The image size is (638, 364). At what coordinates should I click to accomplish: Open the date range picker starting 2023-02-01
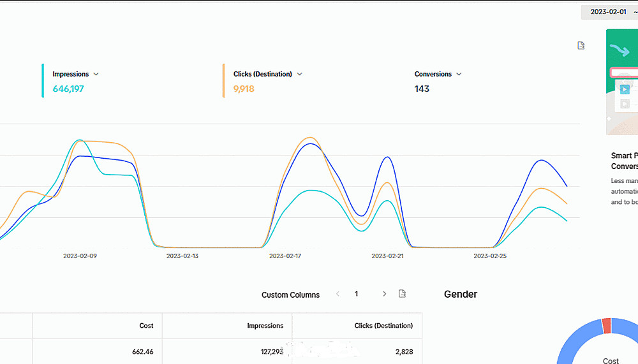609,12
